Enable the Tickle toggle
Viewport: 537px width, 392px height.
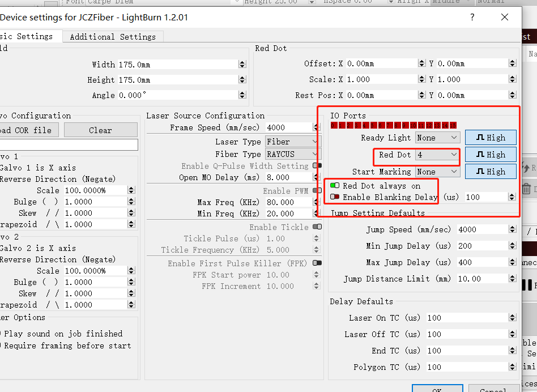click(x=317, y=227)
